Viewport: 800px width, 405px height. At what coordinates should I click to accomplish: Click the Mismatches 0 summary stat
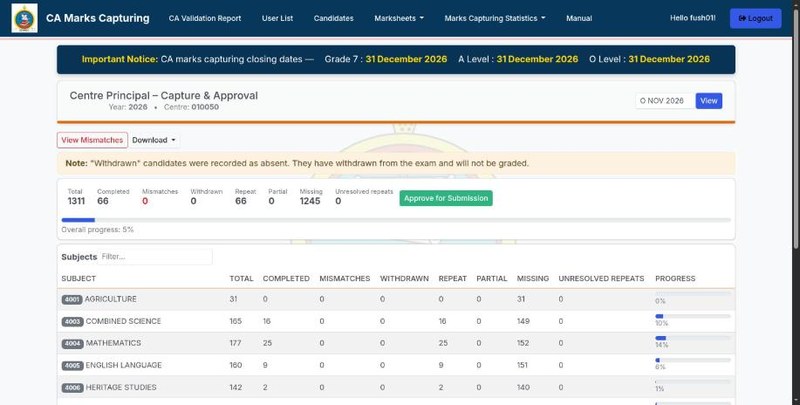160,197
